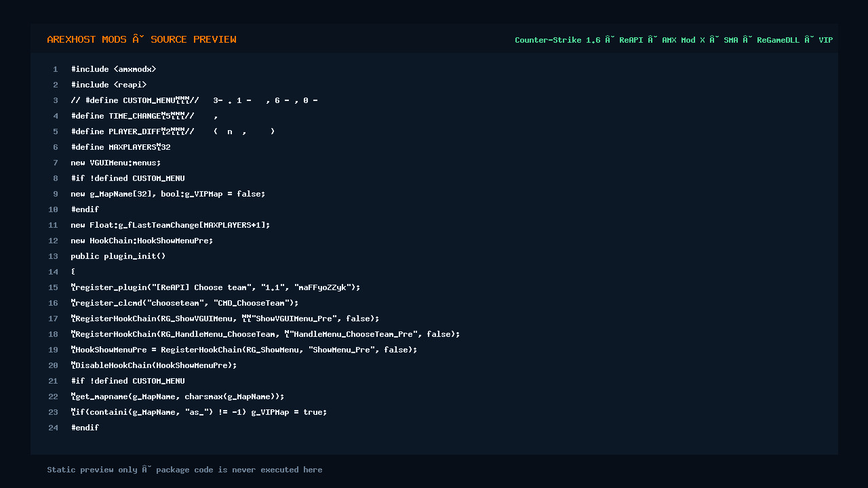Click '#if !defined CUSTOM_MENU' on line 21
Image resolution: width=868 pixels, height=488 pixels.
127,381
